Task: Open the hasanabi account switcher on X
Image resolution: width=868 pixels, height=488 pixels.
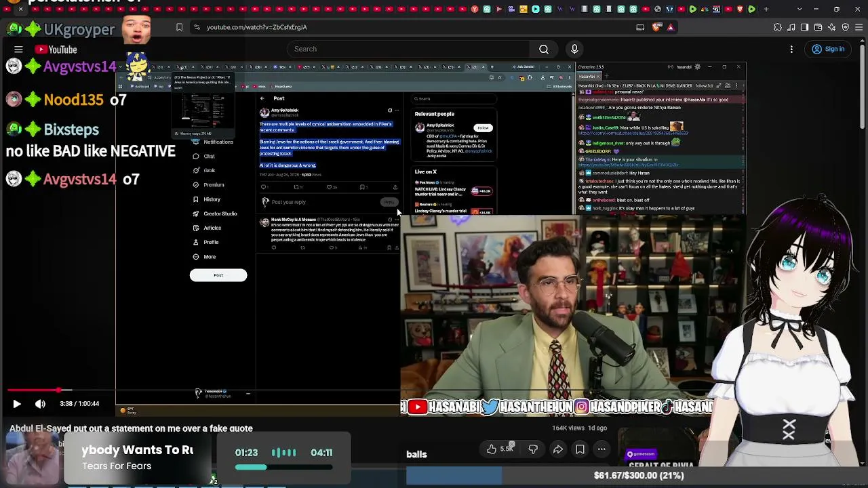Action: tap(224, 394)
